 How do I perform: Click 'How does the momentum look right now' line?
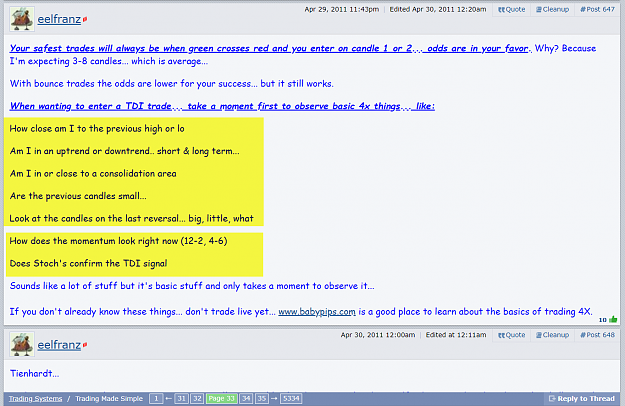tap(118, 241)
